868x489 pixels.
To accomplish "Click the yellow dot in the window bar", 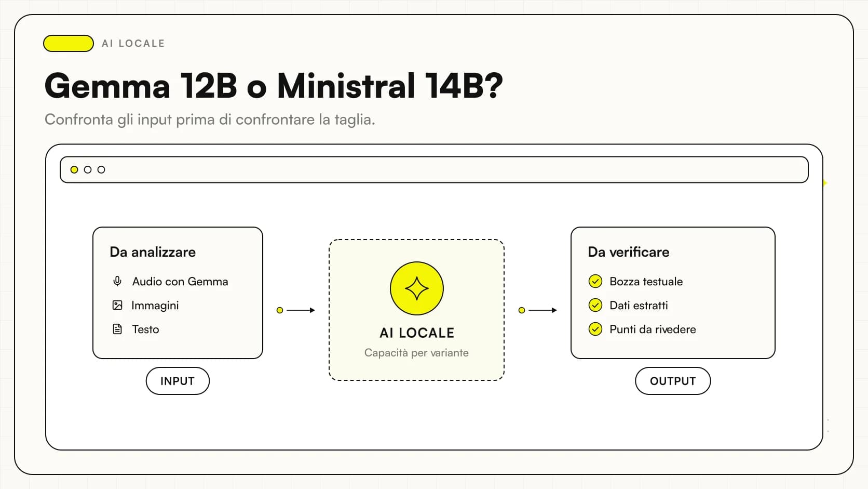I will pyautogui.click(x=74, y=169).
